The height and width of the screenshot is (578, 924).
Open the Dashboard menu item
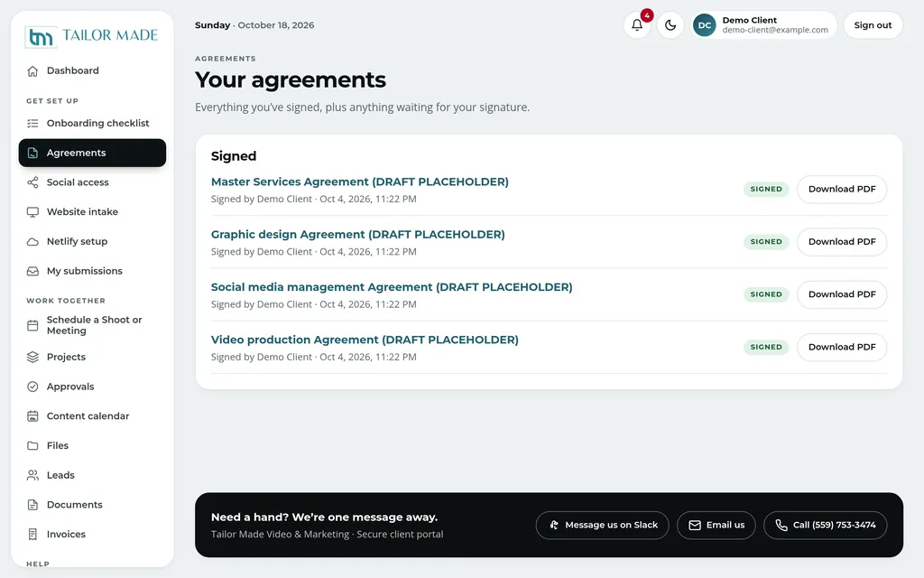click(x=92, y=70)
